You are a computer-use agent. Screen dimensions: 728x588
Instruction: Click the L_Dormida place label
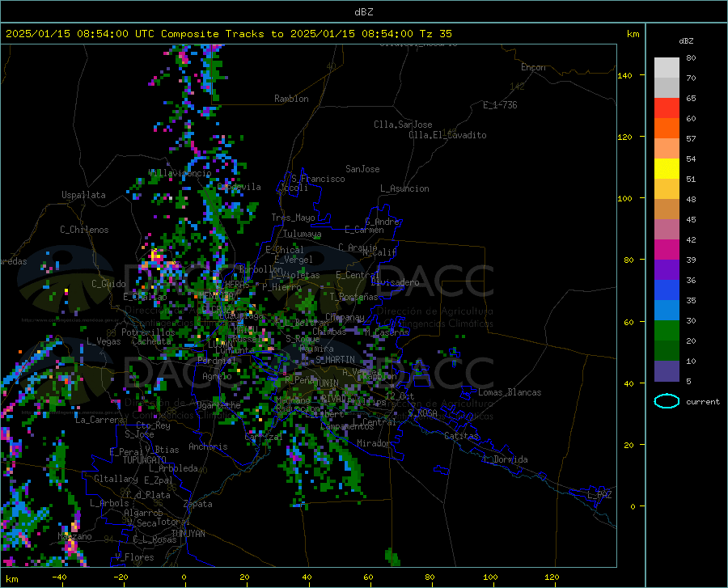coord(505,459)
